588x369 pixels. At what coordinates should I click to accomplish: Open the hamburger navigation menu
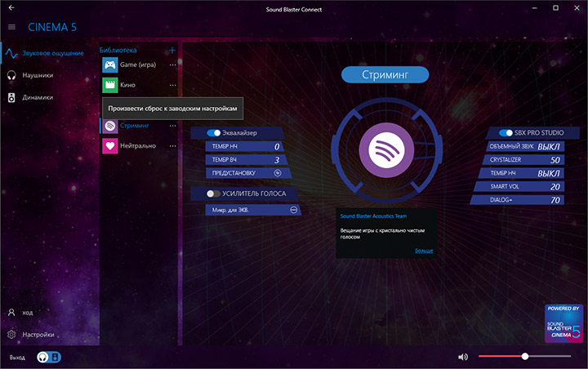point(11,27)
